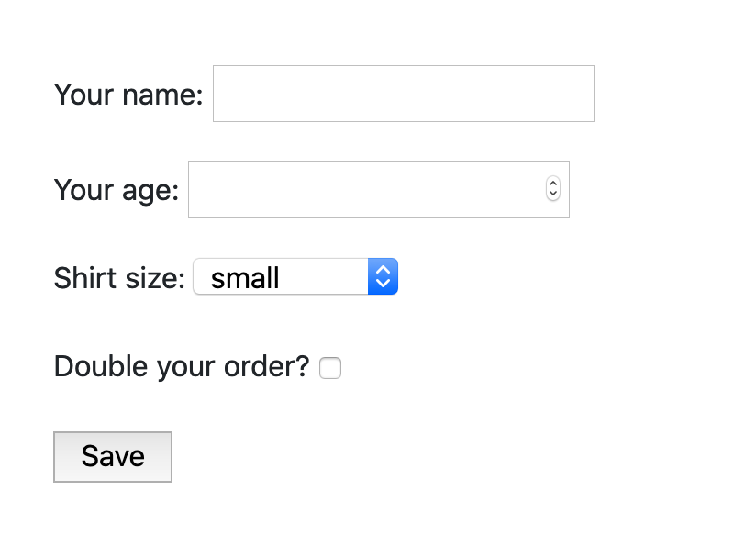
Task: Click the 'Your age:' label text
Action: click(x=117, y=189)
